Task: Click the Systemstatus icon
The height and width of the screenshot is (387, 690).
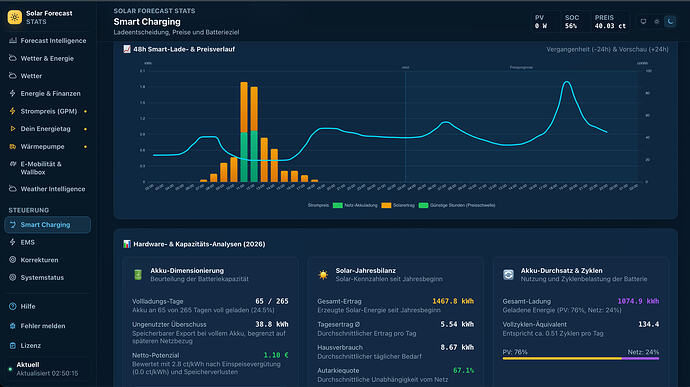Action: (13, 277)
